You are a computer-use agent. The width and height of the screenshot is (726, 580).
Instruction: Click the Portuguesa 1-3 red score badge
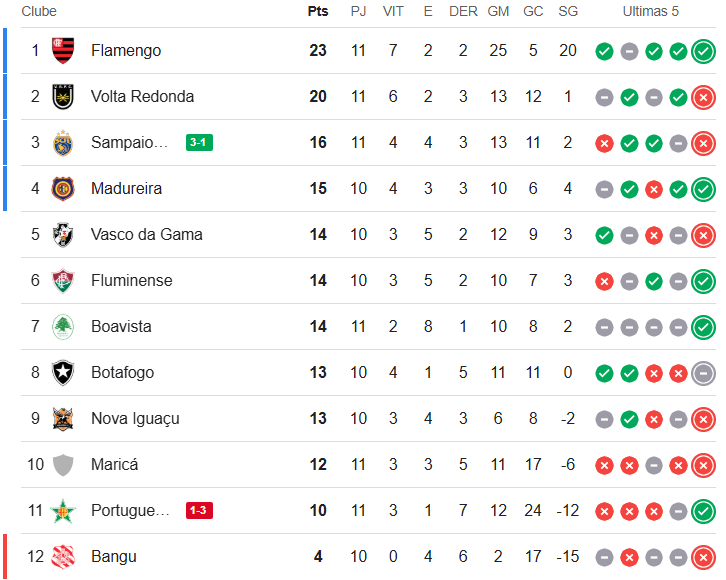[x=199, y=510]
